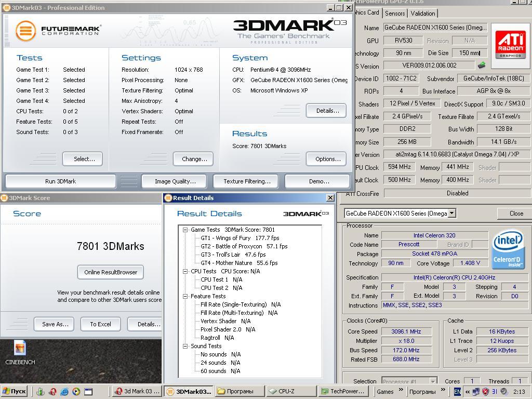Expand the Програмы toolbar chevron on the taskbar
532x399 pixels.
pyautogui.click(x=443, y=390)
